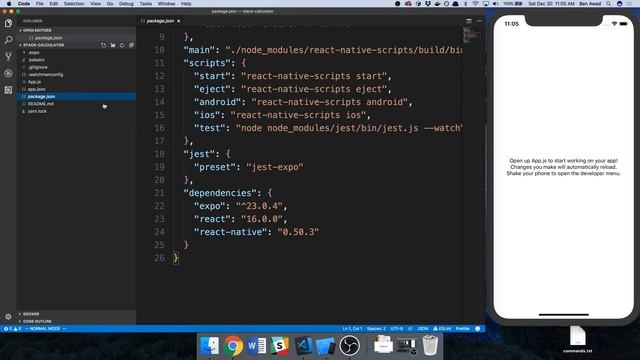The height and width of the screenshot is (360, 640).
Task: Select commands.txt file on desktop
Action: (577, 340)
